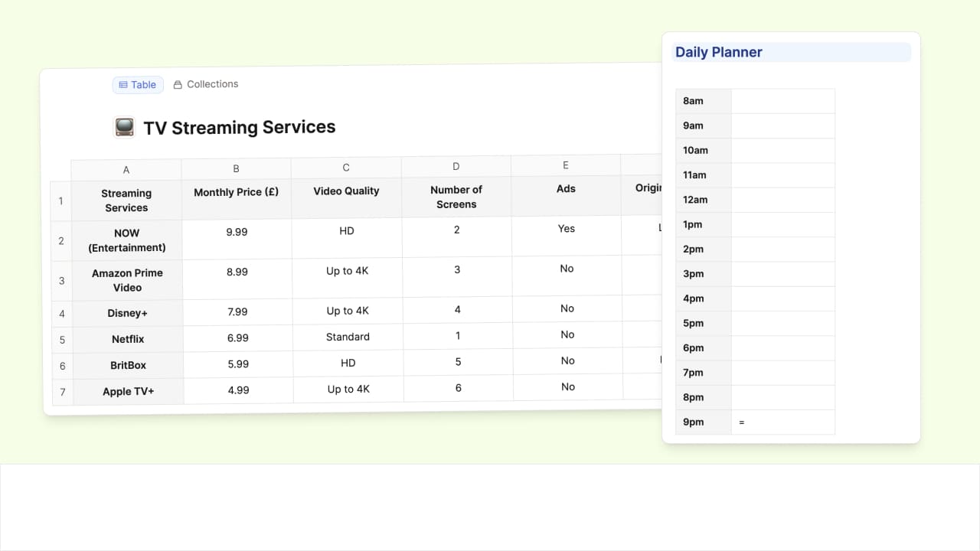Click the Netflix cell

128,339
